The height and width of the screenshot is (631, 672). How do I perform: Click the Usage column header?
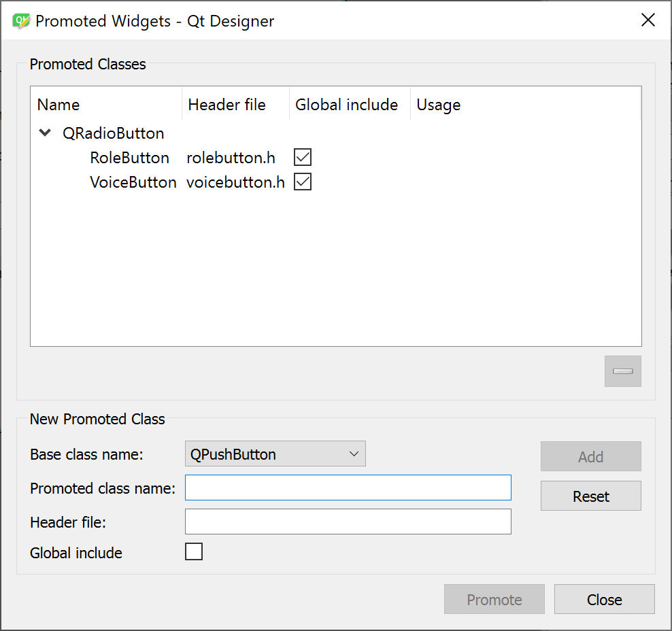(525, 104)
